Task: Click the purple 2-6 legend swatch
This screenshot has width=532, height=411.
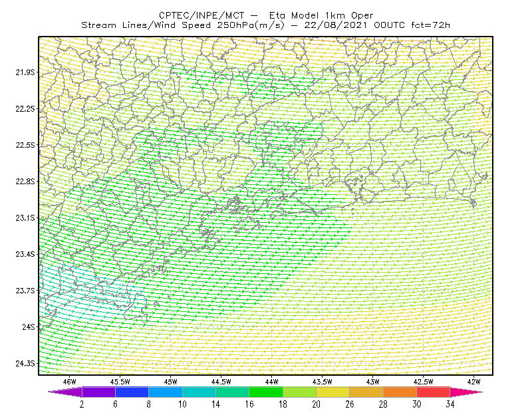Action: 98,392
